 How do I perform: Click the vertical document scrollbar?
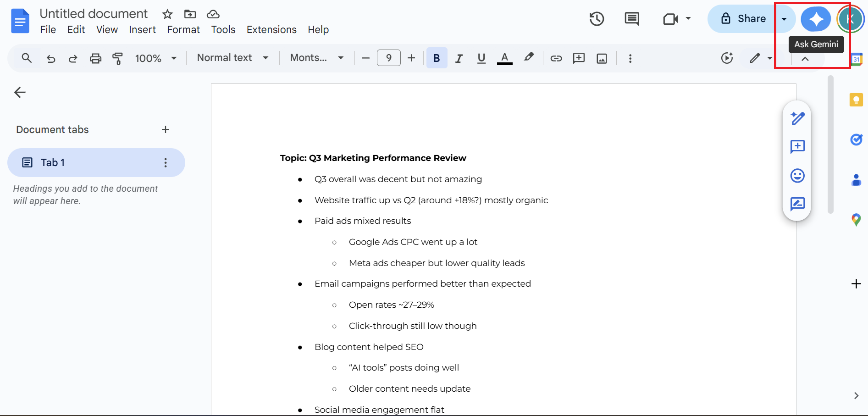830,144
